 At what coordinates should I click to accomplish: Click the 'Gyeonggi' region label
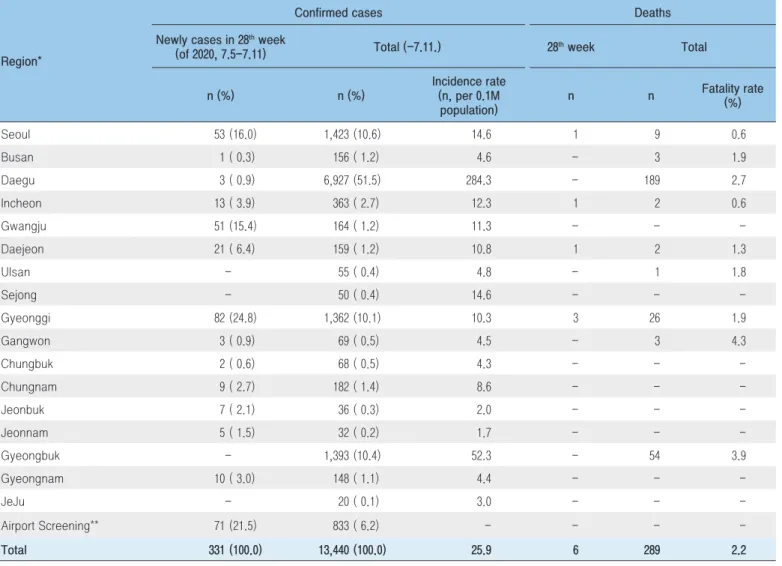click(25, 318)
